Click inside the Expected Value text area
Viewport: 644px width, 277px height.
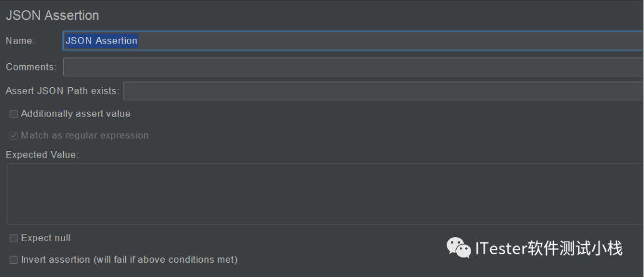click(x=326, y=193)
